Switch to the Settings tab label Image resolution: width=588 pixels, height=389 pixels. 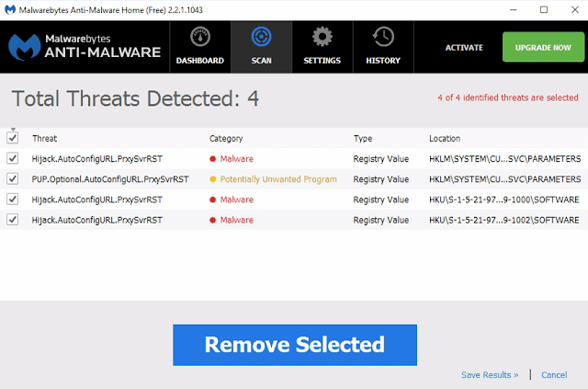[x=322, y=61]
